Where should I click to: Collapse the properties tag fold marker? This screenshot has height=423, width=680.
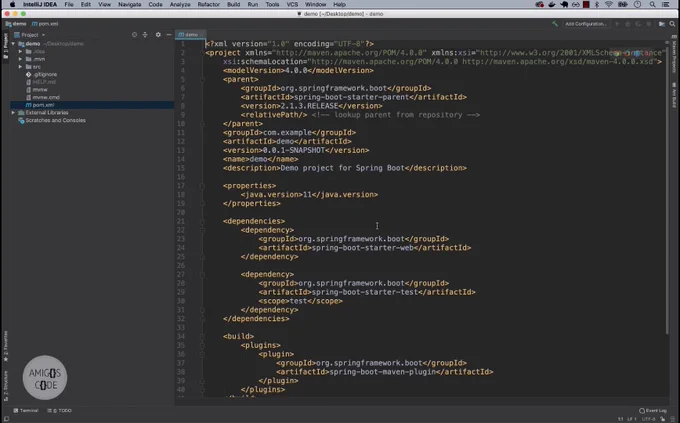tap(202, 186)
